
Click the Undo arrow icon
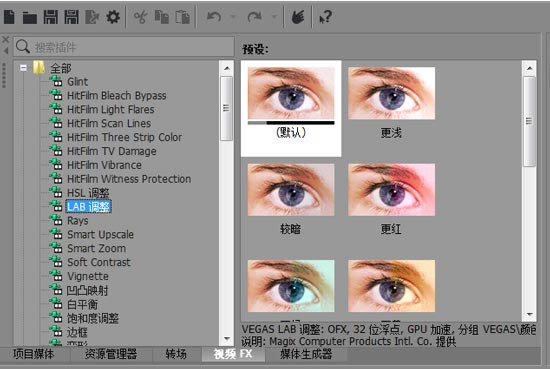pyautogui.click(x=214, y=16)
